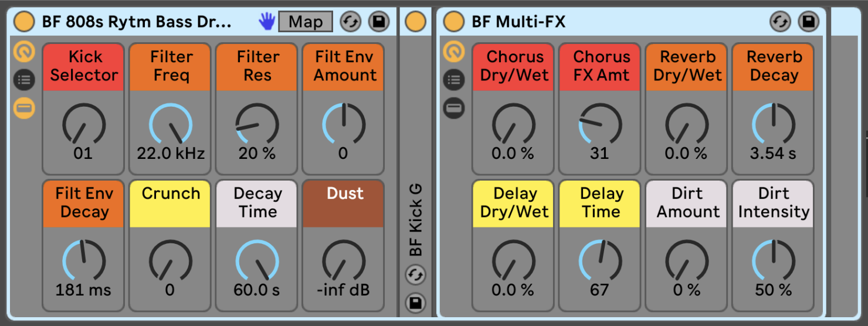Show devices view button in BF Multi-FX
868x326 pixels.
pos(453,108)
